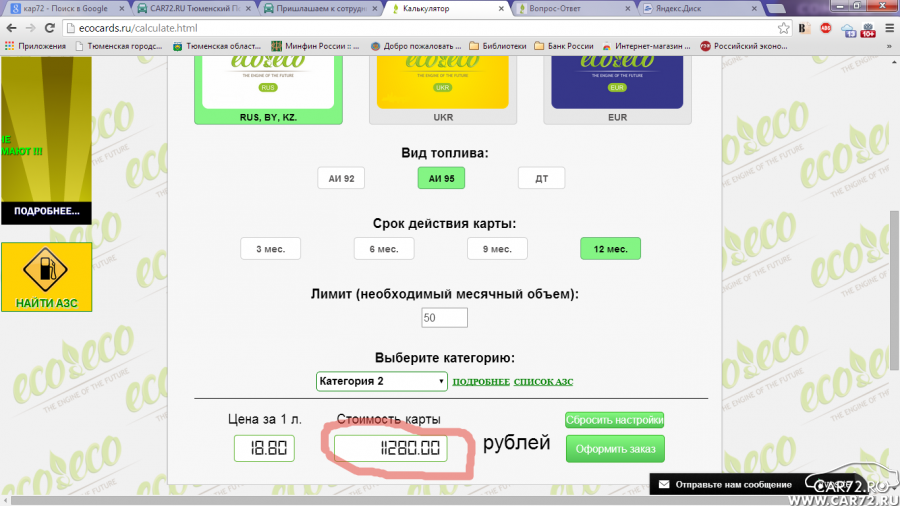This screenshot has width=900, height=506.
Task: Click the browser Back arrow
Action: pos(11,28)
